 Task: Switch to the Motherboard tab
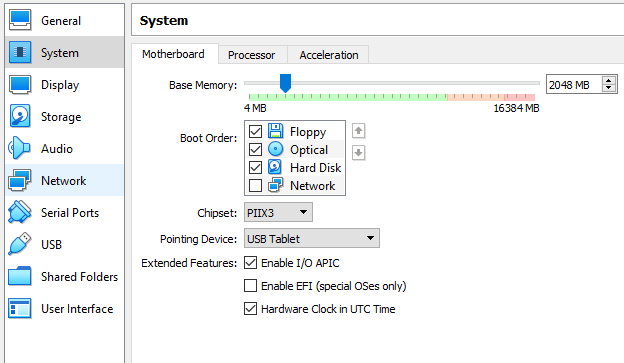tap(175, 54)
